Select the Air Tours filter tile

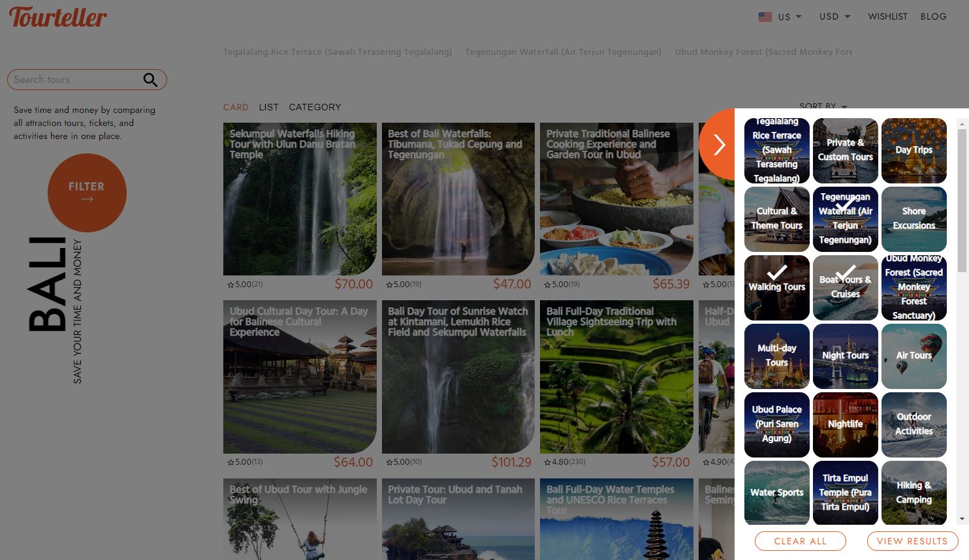914,356
